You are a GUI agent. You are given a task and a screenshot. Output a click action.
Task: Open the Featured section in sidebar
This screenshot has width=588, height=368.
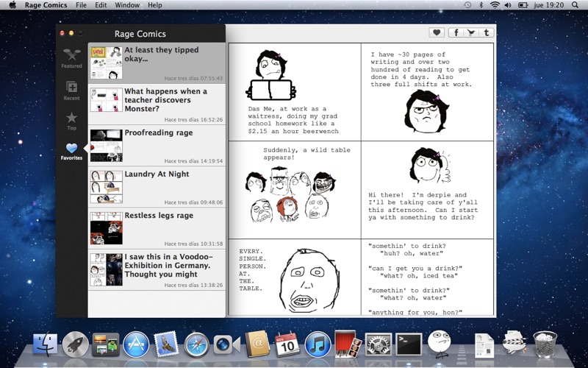pos(71,58)
